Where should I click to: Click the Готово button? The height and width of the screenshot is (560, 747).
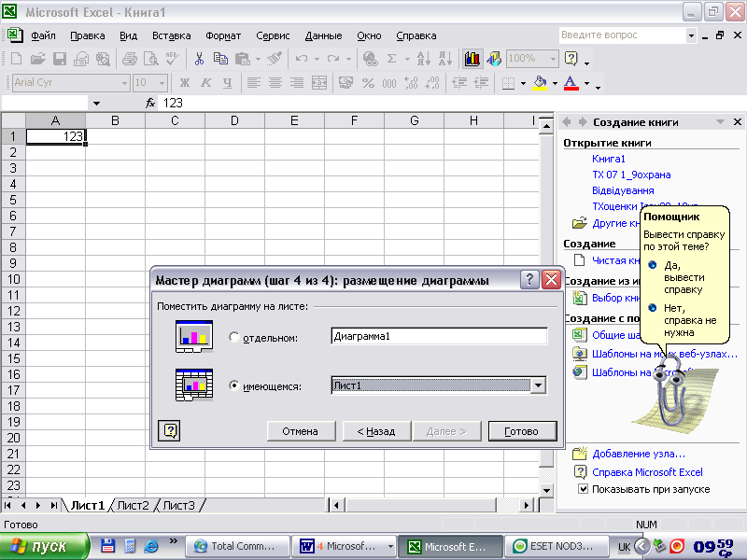(x=522, y=431)
